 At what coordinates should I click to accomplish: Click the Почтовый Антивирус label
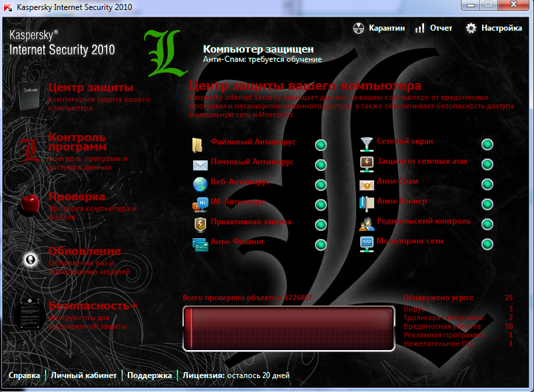click(x=252, y=162)
